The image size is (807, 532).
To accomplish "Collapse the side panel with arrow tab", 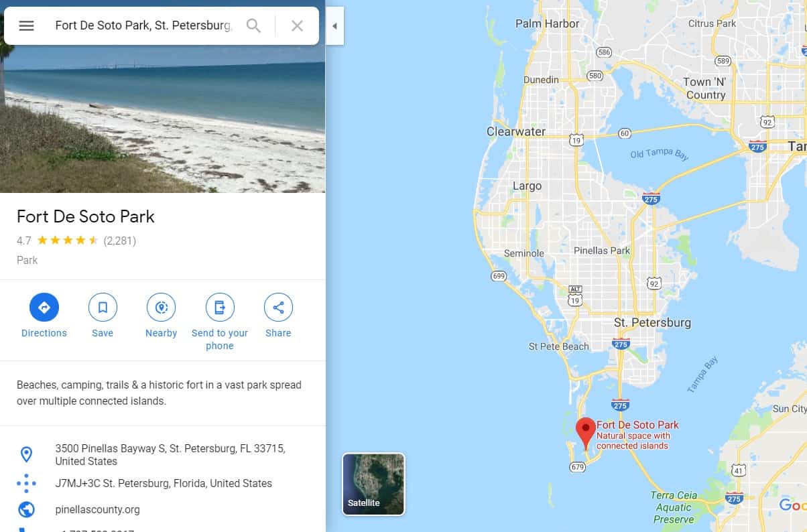I will pos(334,26).
